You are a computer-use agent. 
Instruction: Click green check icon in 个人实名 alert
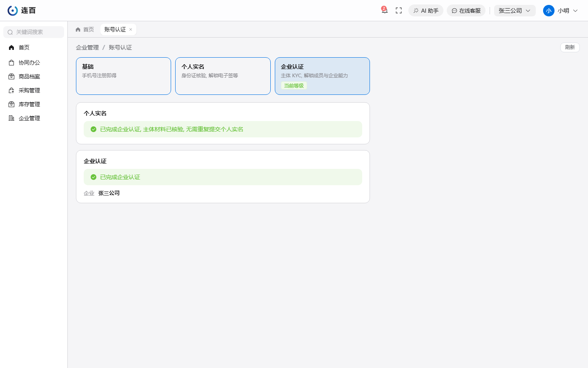(x=94, y=129)
